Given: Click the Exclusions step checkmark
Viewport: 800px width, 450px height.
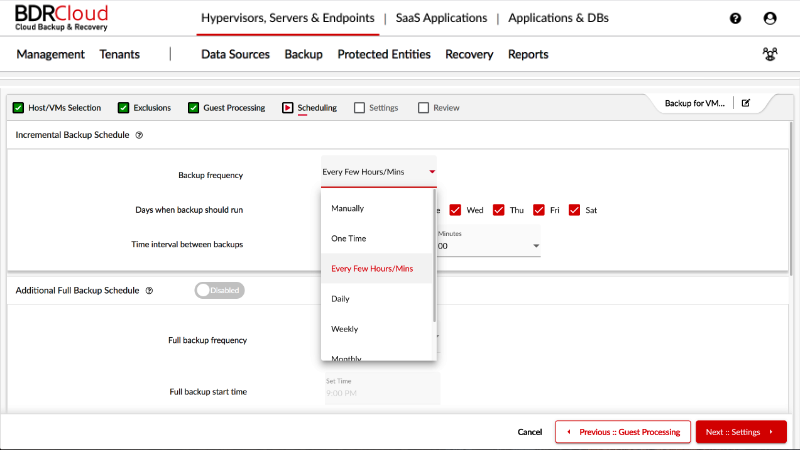Looking at the screenshot, I should tap(123, 108).
